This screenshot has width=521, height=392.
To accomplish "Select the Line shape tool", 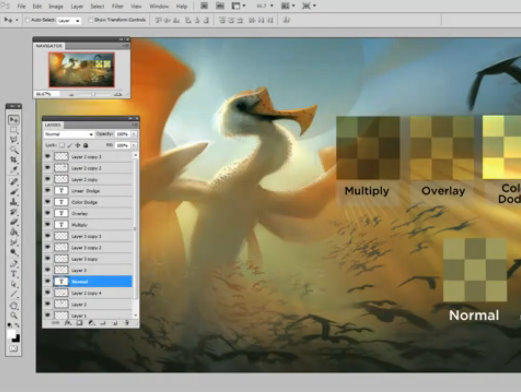I will [14, 294].
